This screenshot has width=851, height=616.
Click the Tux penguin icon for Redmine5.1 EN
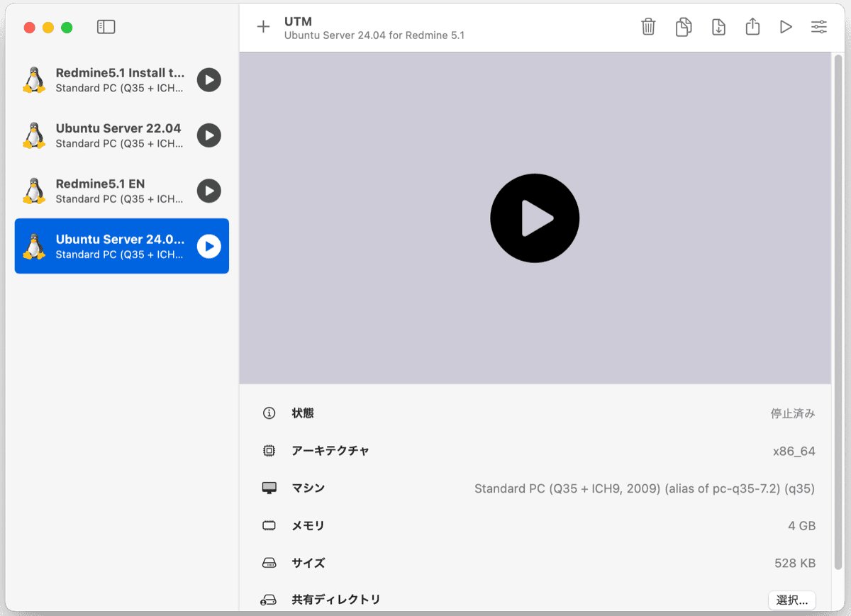tap(33, 191)
